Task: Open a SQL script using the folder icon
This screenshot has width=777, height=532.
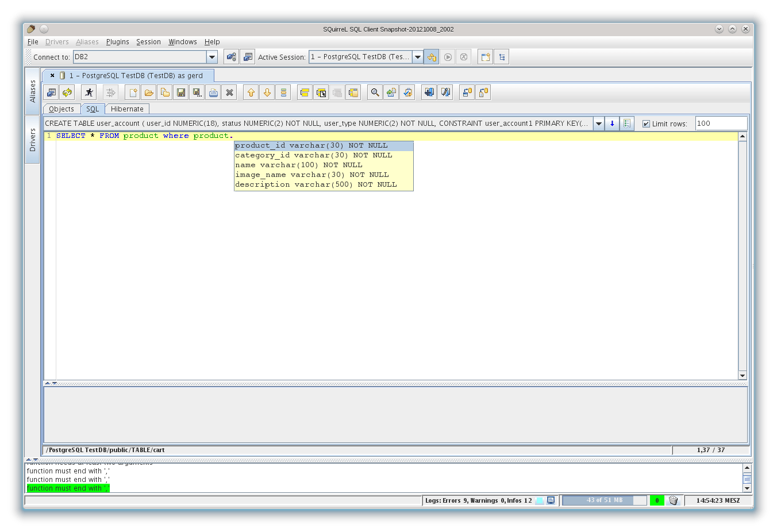Action: pyautogui.click(x=148, y=92)
